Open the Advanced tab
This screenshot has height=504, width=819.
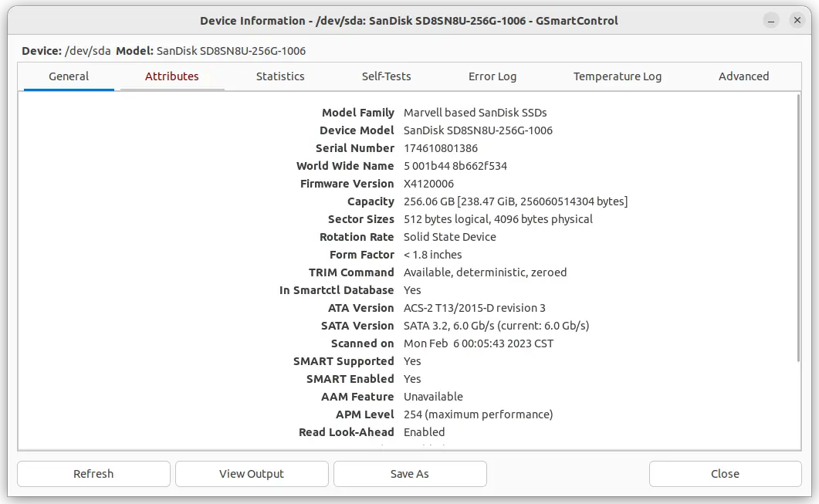743,76
